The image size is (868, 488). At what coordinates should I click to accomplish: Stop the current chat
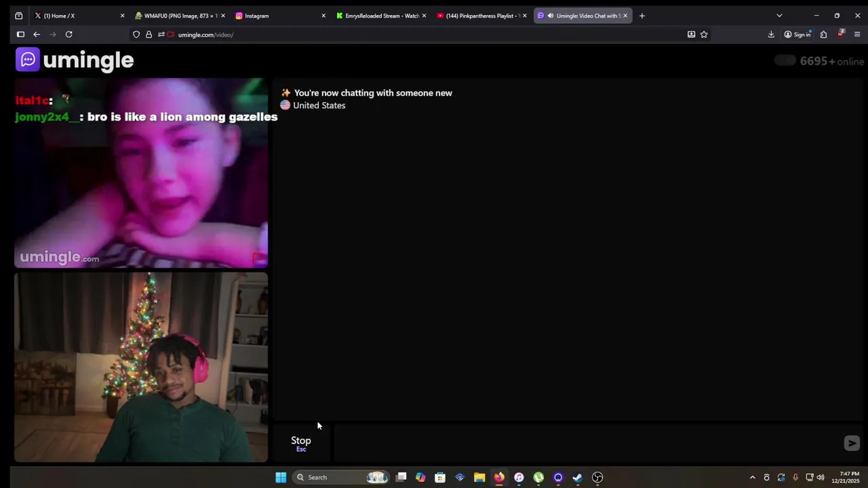301,443
